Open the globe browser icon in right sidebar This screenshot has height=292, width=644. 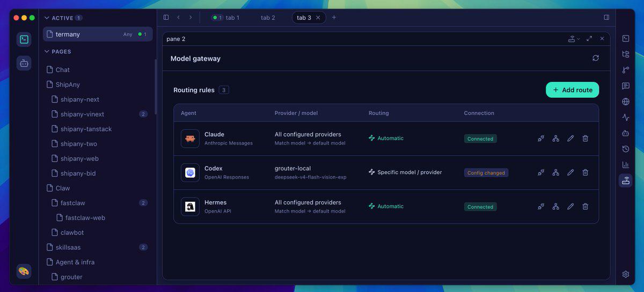pos(626,101)
